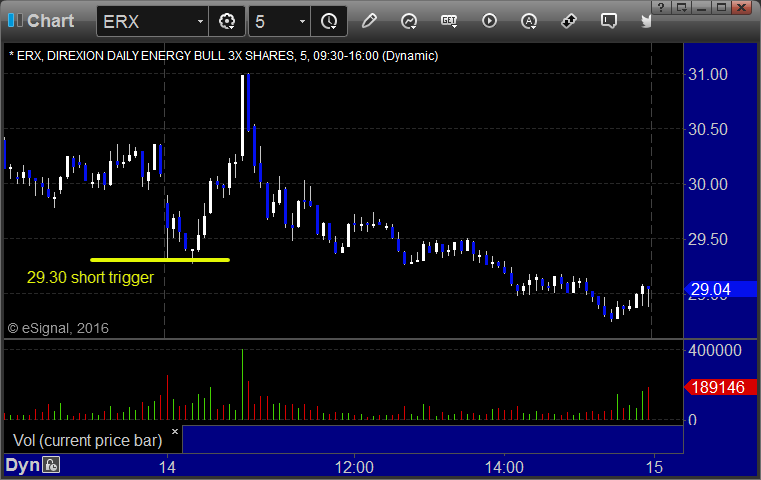Click the 29.04 current price marker

(x=720, y=289)
